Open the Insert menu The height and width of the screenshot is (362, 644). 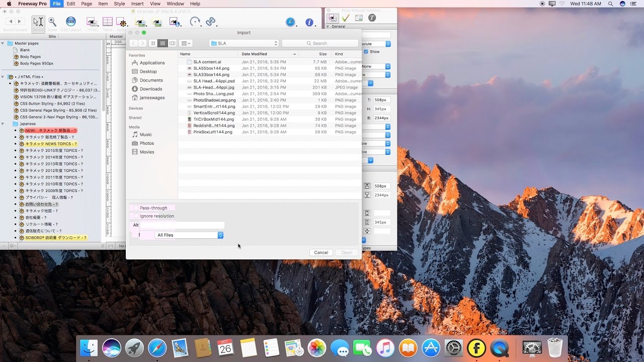pyautogui.click(x=137, y=4)
